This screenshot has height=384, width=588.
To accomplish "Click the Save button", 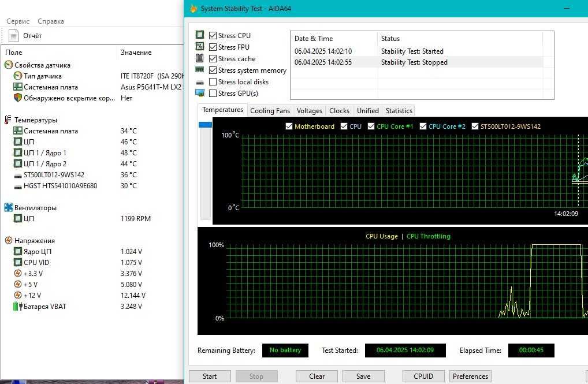I will [x=363, y=376].
